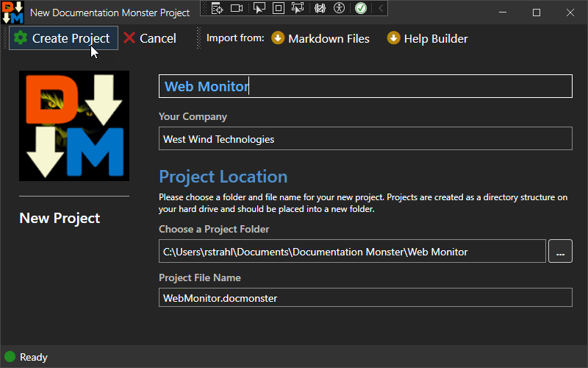The width and height of the screenshot is (588, 368).
Task: Click the Your Company input field
Action: click(x=365, y=138)
